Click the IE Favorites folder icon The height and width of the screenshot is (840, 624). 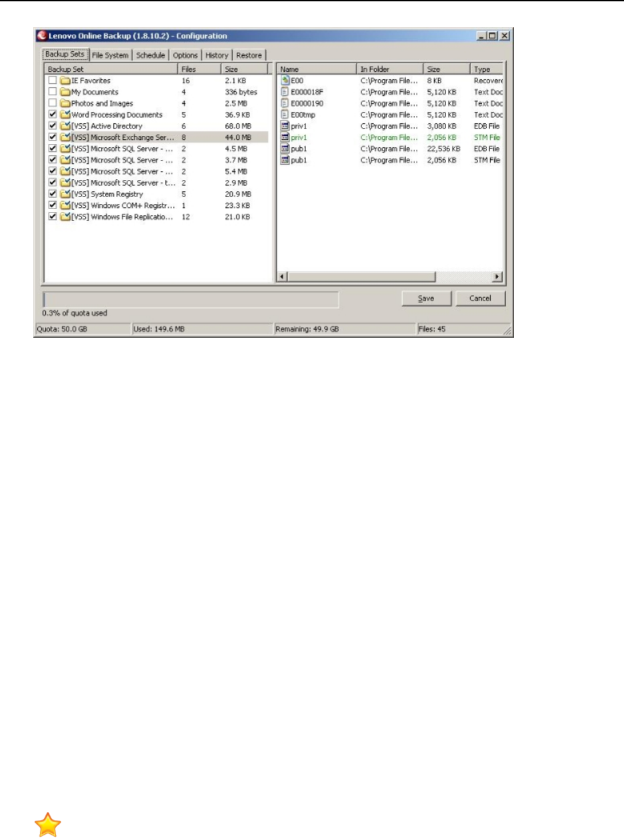65,81
